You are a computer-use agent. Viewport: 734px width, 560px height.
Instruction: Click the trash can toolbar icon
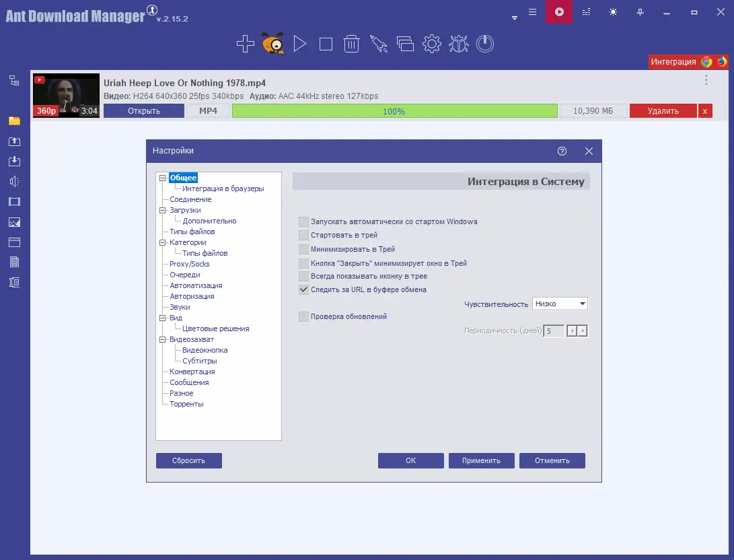(352, 44)
